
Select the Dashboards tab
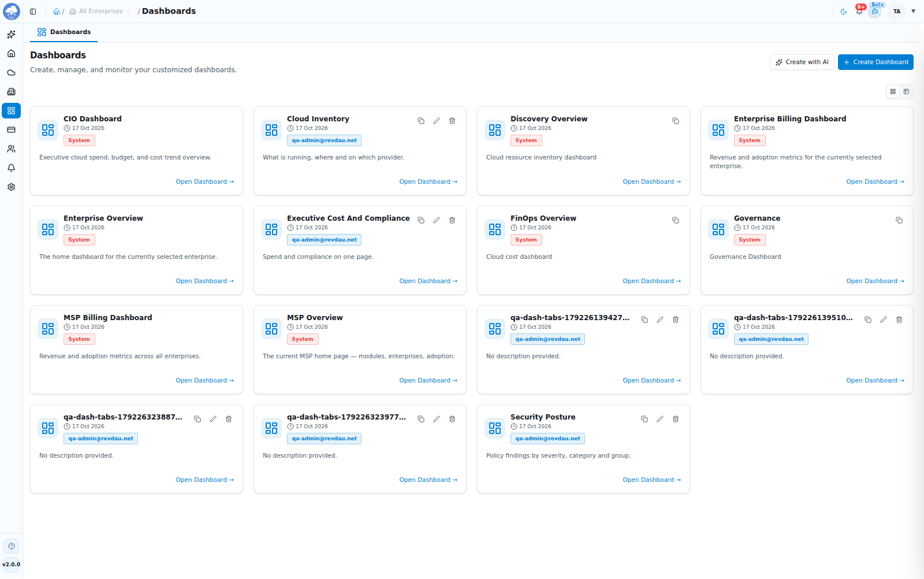(64, 32)
